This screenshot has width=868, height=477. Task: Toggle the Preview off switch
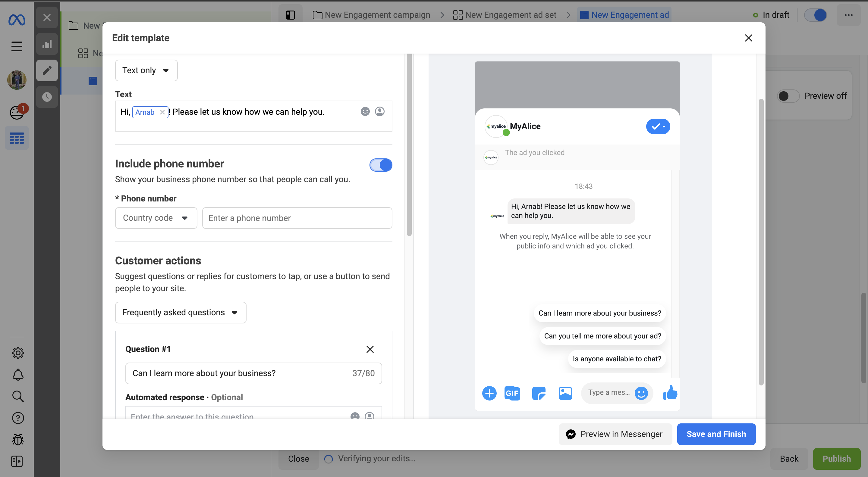tap(788, 96)
